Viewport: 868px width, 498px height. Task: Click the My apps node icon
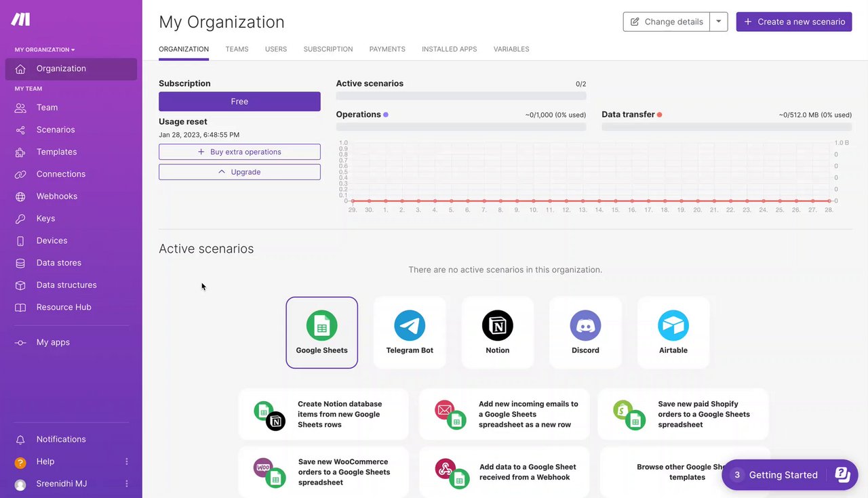(x=20, y=343)
